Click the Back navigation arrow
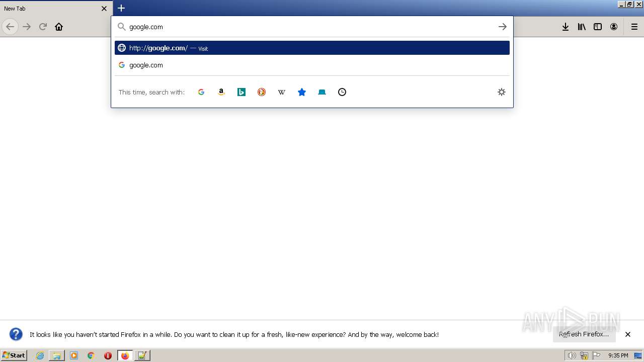The width and height of the screenshot is (644, 362). (x=10, y=27)
